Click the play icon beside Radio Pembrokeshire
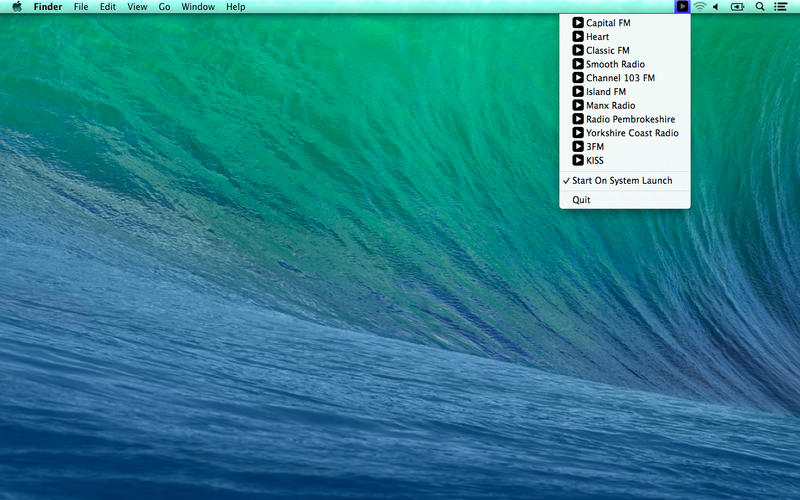Viewport: 800px width, 500px height. click(578, 119)
